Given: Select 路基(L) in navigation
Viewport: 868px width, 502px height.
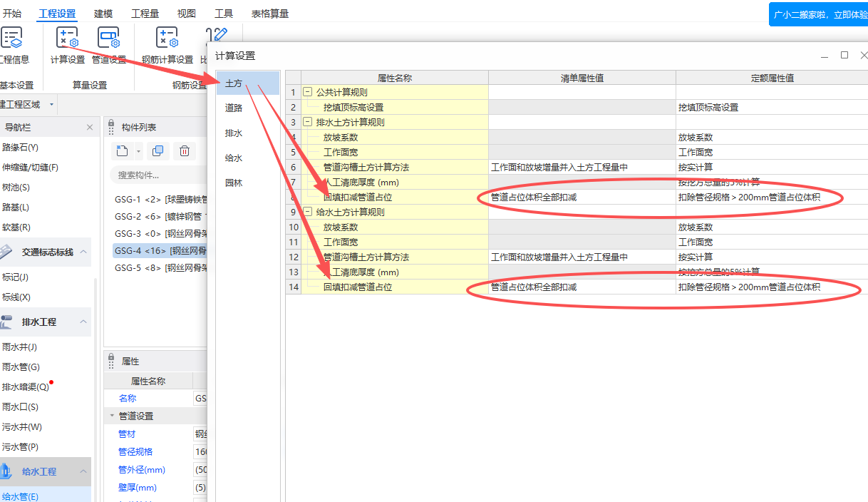Looking at the screenshot, I should click(x=16, y=207).
